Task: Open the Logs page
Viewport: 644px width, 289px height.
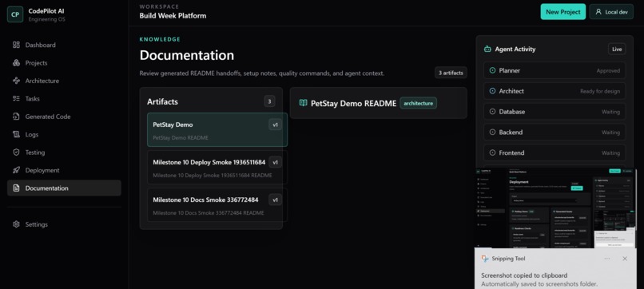Action: click(64, 134)
